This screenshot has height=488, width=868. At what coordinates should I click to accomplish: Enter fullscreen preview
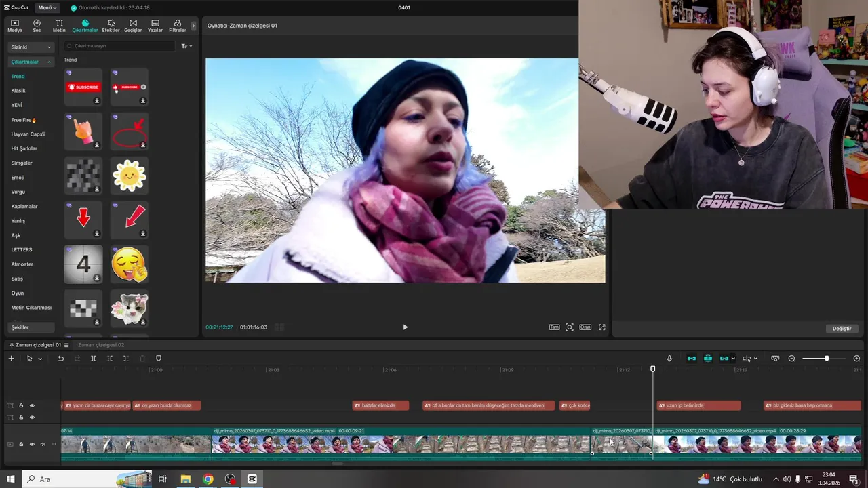click(x=601, y=327)
